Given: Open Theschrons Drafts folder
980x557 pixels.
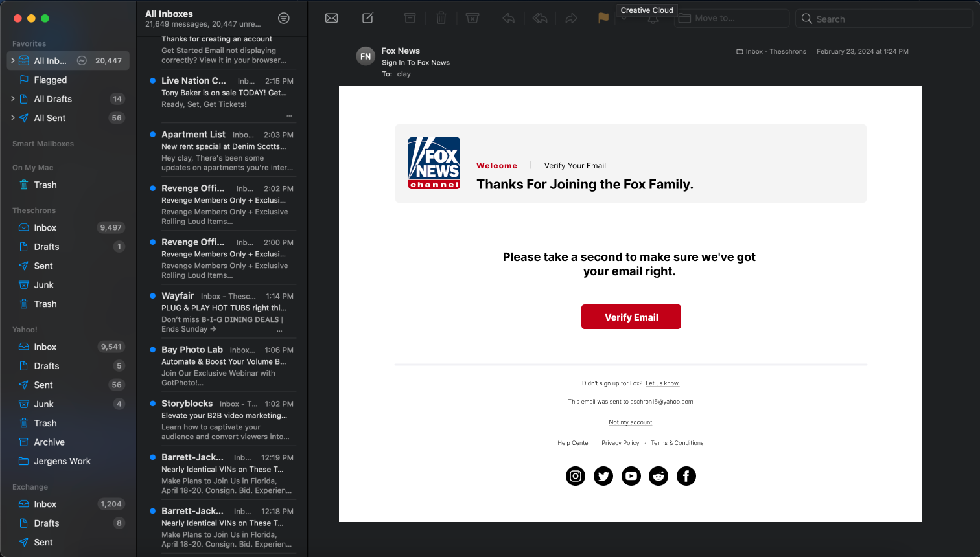Looking at the screenshot, I should pos(68,247).
